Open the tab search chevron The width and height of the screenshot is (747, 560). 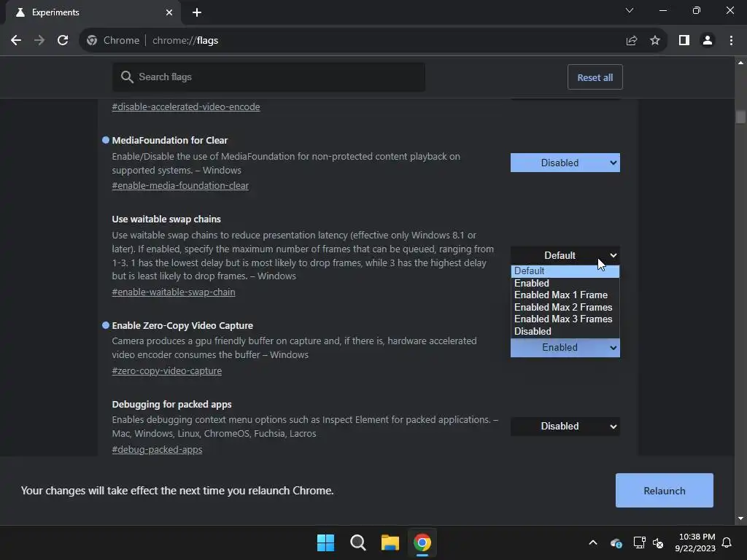click(630, 10)
